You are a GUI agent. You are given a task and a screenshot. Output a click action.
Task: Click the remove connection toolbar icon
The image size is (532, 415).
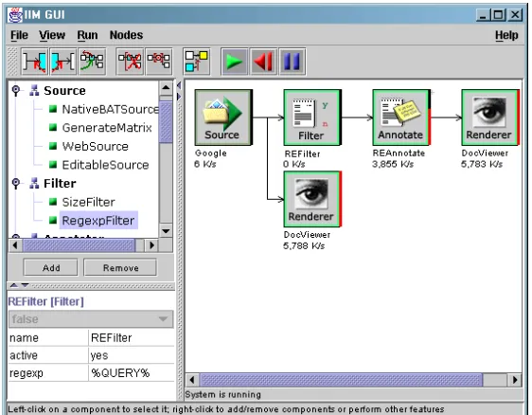point(159,62)
